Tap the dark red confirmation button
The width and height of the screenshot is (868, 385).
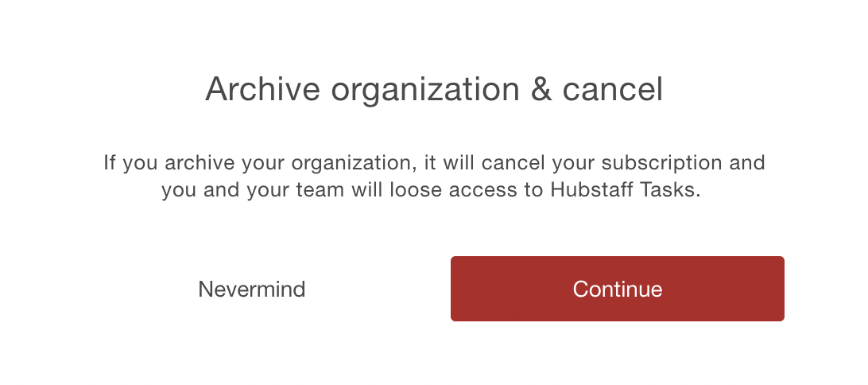point(618,289)
